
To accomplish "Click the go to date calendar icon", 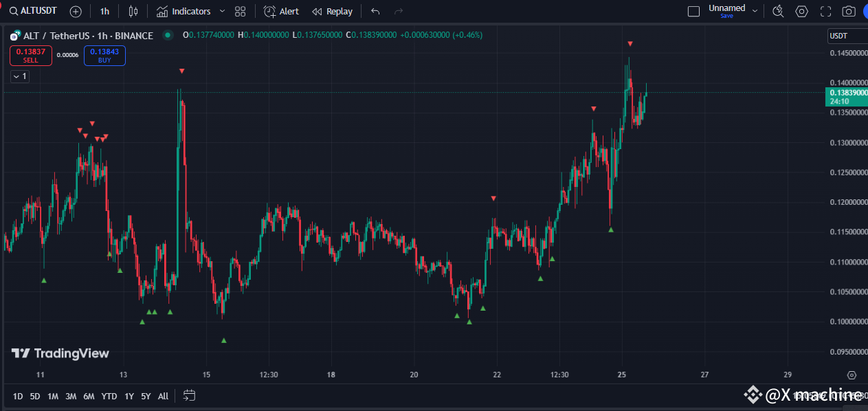I will (x=190, y=396).
